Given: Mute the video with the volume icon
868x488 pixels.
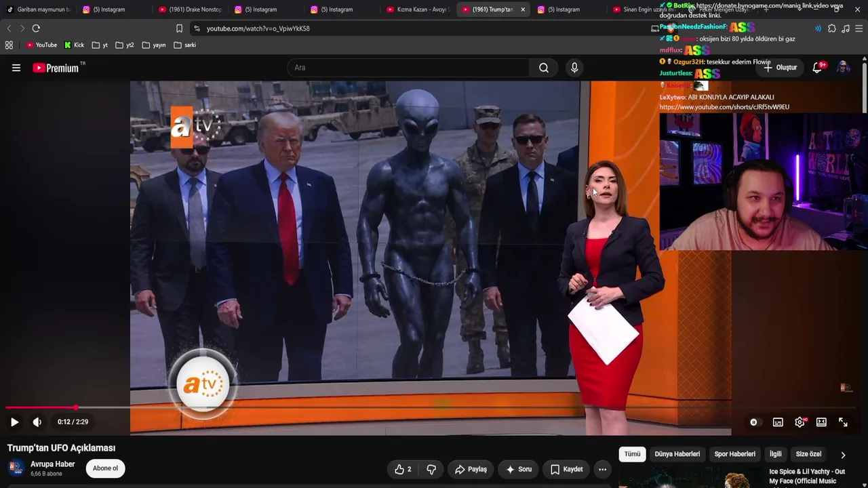Looking at the screenshot, I should pos(37,422).
